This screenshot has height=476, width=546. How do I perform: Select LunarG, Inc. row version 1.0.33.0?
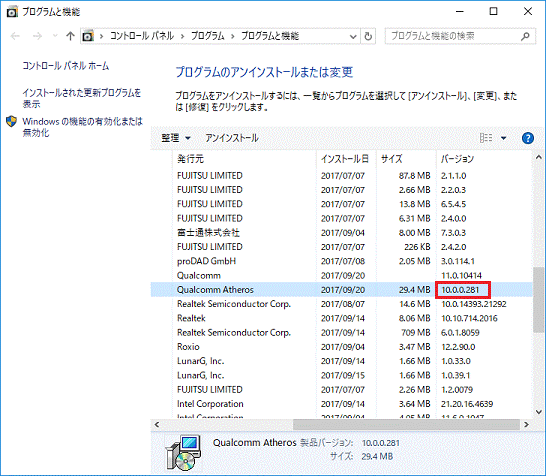click(x=341, y=361)
